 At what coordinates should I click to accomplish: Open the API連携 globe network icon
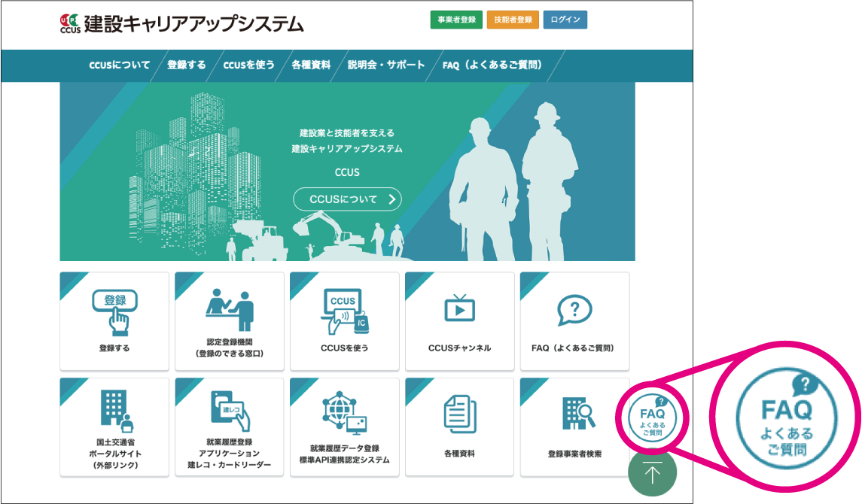click(345, 413)
